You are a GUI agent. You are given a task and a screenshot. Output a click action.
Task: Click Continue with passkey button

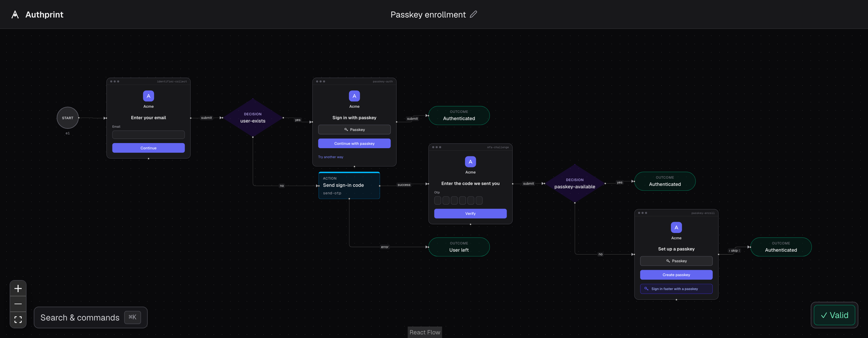click(x=354, y=143)
